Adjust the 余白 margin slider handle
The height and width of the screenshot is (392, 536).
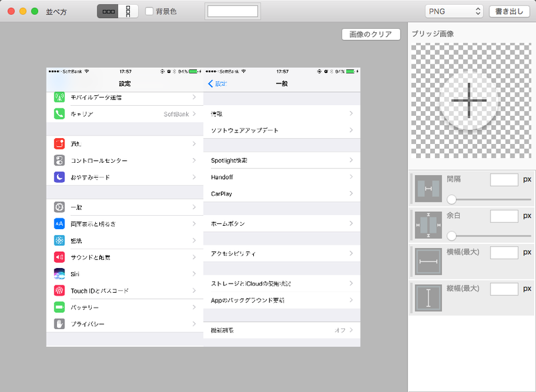(x=452, y=235)
